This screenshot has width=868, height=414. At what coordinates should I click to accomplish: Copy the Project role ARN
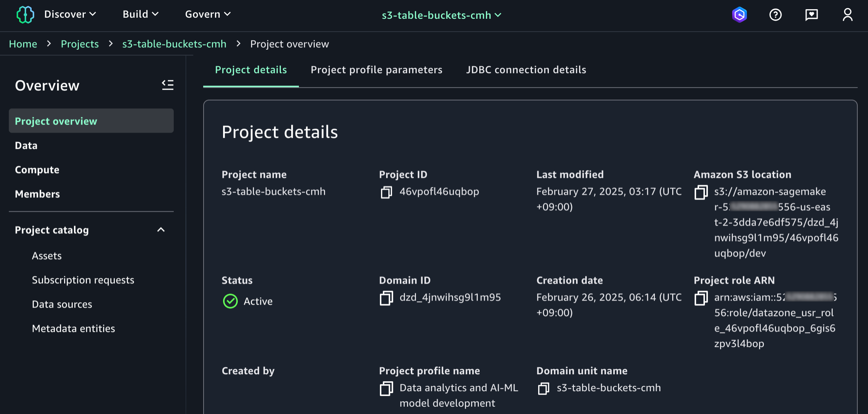tap(701, 298)
